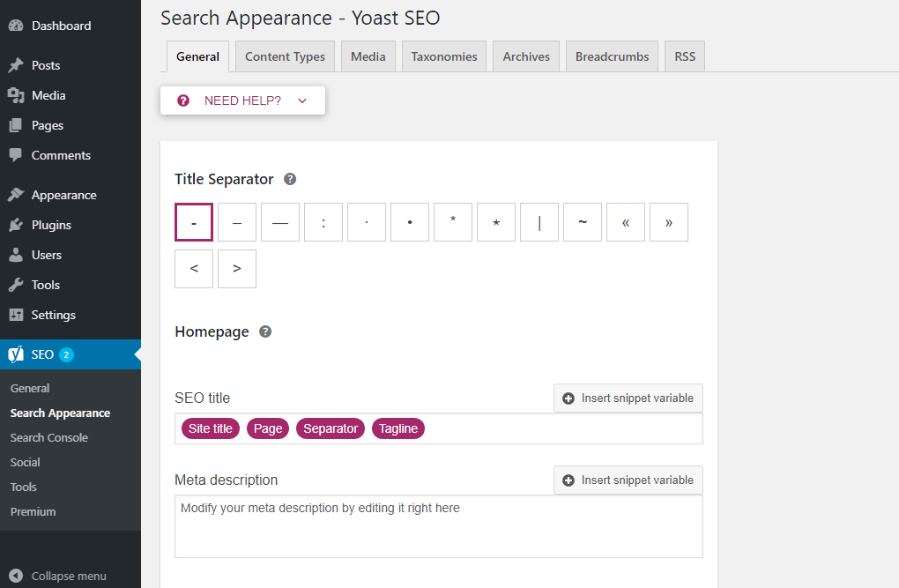Open Title Separator help icon
This screenshot has width=899, height=588.
[x=289, y=178]
